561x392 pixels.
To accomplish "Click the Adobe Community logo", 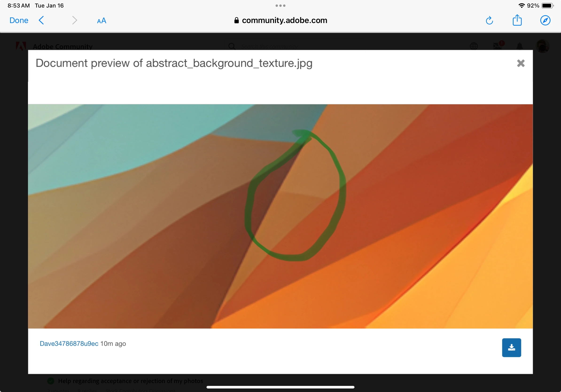I will coord(21,46).
